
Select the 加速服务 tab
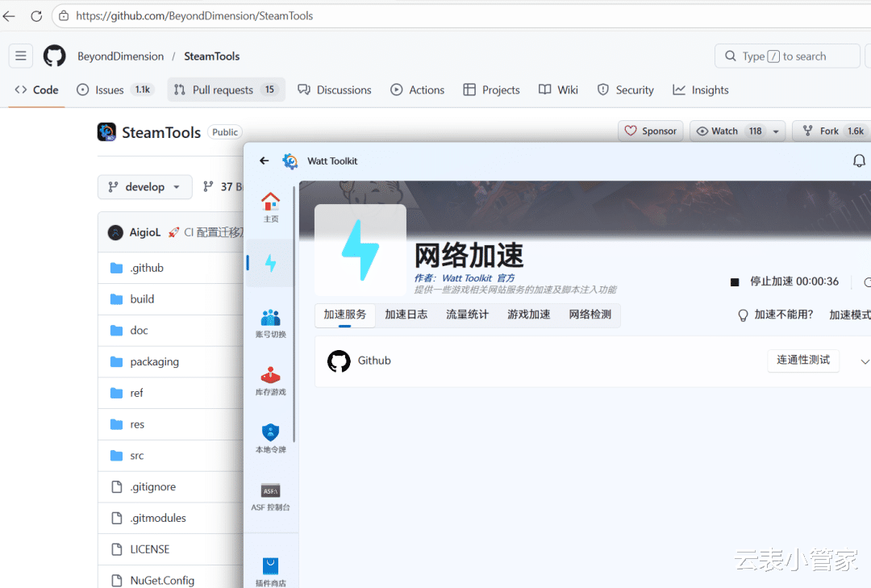(x=345, y=315)
